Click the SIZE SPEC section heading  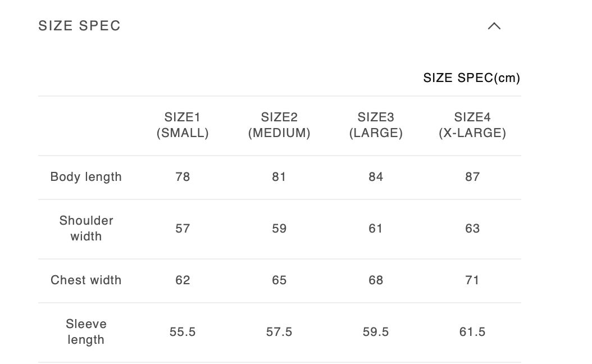[x=80, y=26]
